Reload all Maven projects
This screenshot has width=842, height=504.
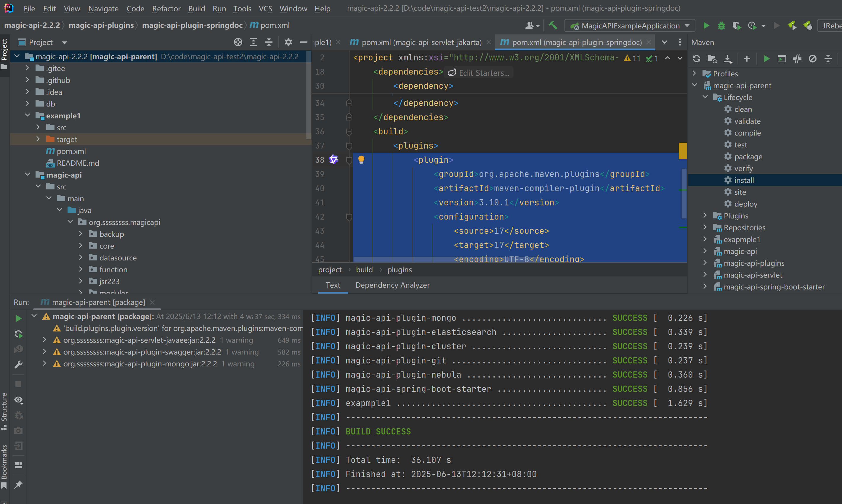(x=696, y=59)
